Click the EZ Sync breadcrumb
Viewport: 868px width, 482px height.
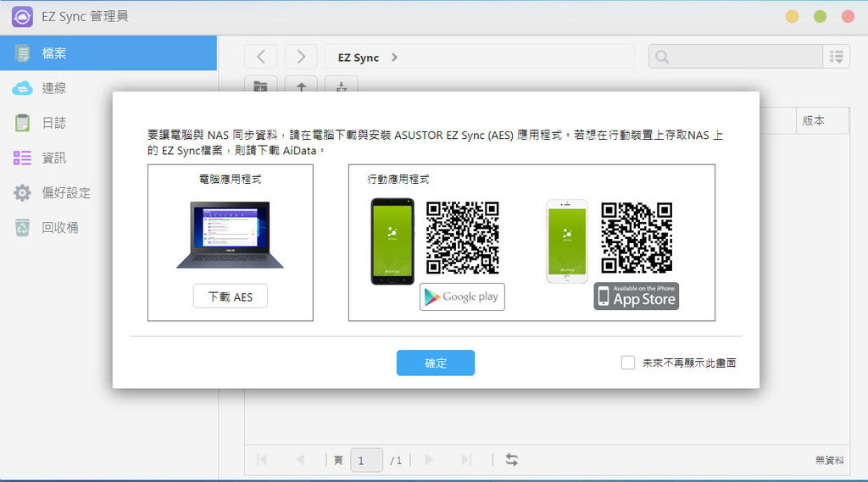(359, 58)
